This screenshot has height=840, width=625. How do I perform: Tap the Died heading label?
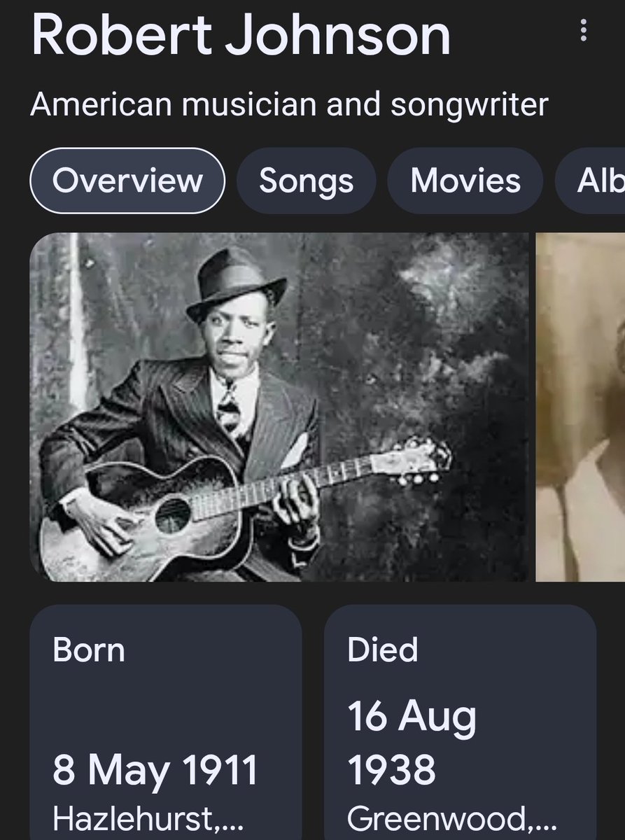click(x=382, y=650)
